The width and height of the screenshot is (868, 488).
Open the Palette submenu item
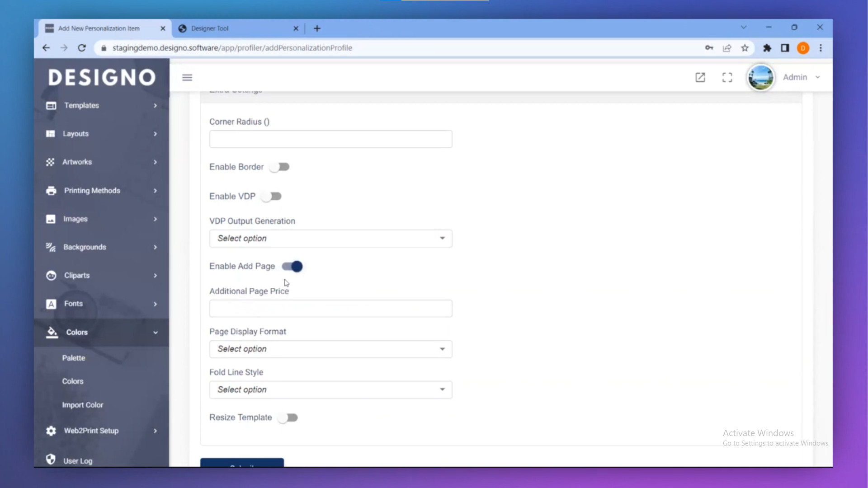click(74, 358)
